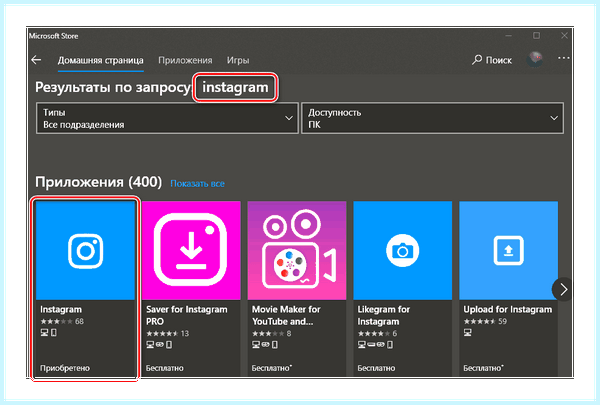Screen dimensions: 600x405
Task: Open the Instagram app tile image
Action: coord(85,250)
